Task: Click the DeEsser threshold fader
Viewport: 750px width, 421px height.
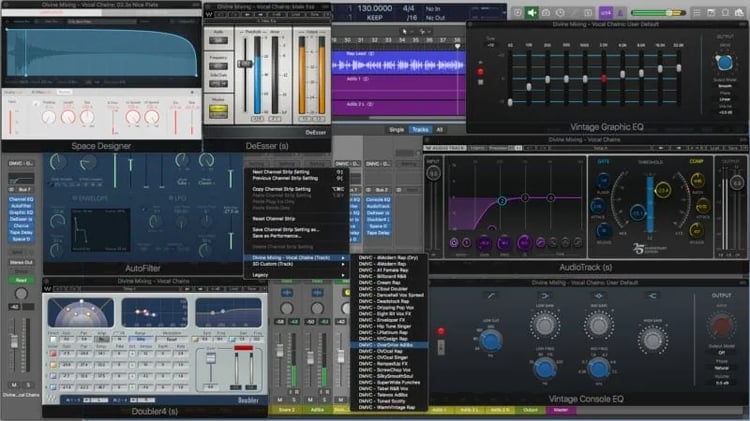Action: pos(245,64)
